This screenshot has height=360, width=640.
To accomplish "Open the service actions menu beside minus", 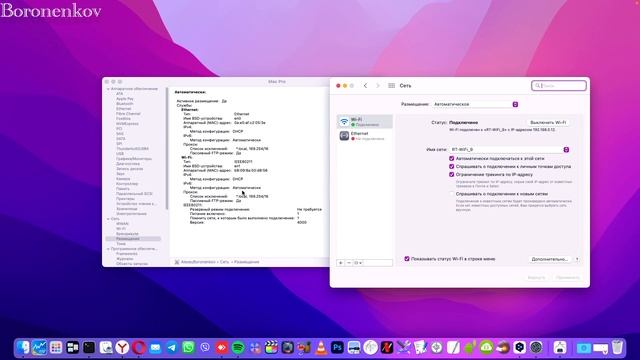I will [358, 263].
